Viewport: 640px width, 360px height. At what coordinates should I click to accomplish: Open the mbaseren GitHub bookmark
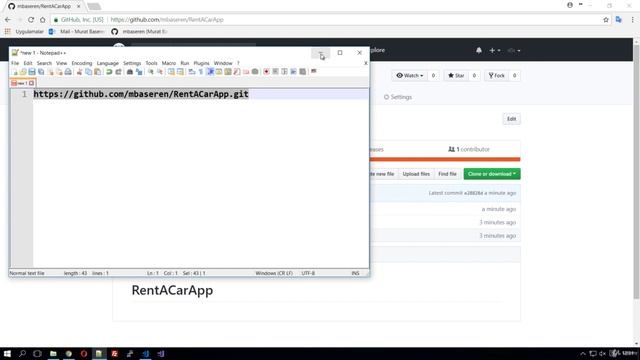point(140,31)
